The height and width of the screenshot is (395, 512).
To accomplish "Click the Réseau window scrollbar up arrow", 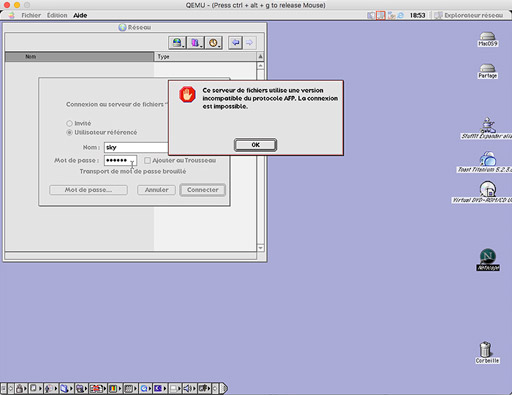I will pyautogui.click(x=260, y=66).
